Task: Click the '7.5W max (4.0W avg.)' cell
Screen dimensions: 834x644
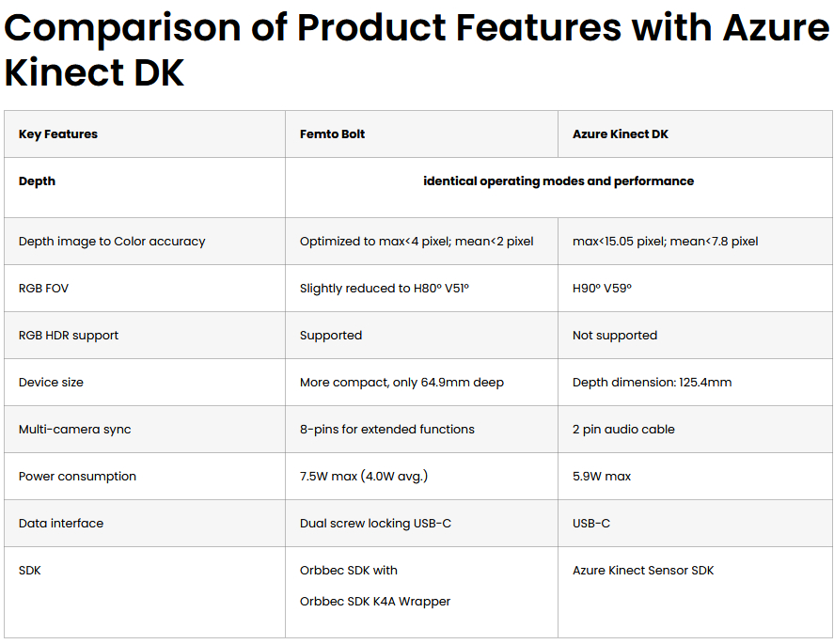Action: coord(364,477)
